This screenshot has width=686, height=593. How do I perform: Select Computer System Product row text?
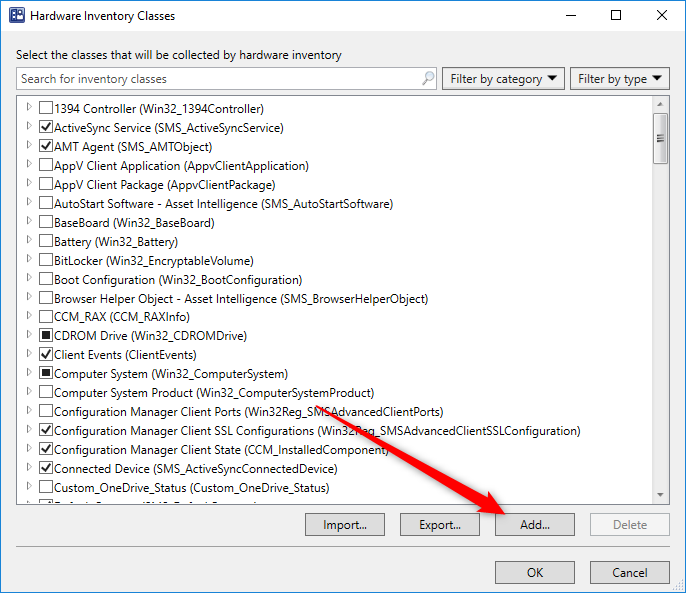click(214, 393)
